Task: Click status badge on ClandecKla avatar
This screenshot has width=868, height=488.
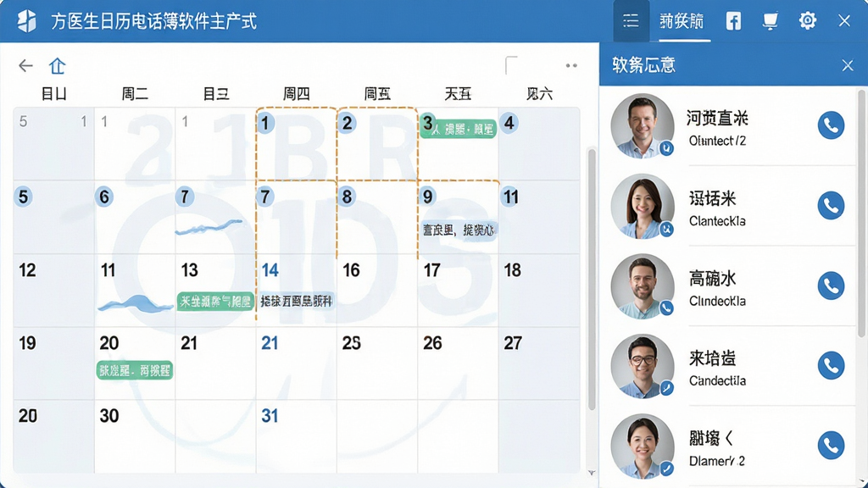Action: (x=667, y=308)
